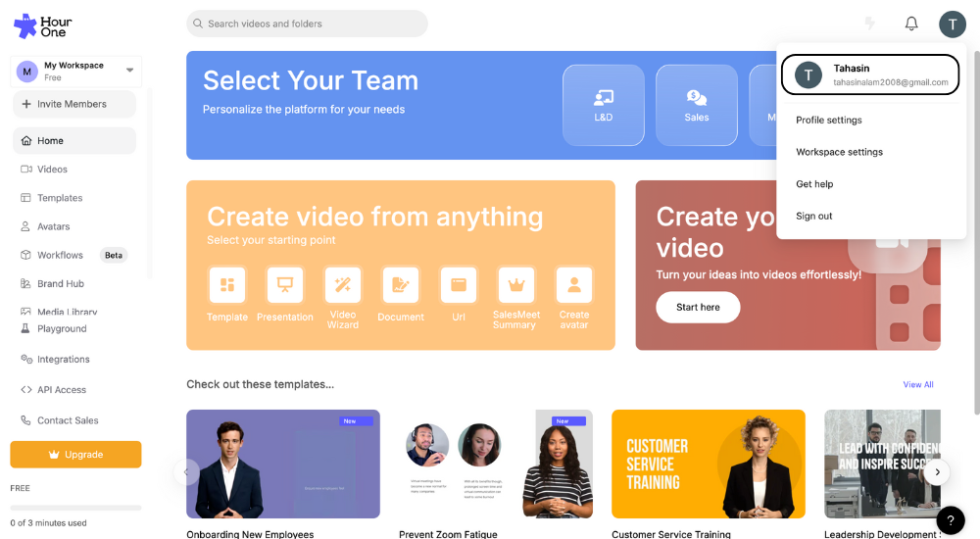Focus the Search videos and folders field

[x=307, y=24]
